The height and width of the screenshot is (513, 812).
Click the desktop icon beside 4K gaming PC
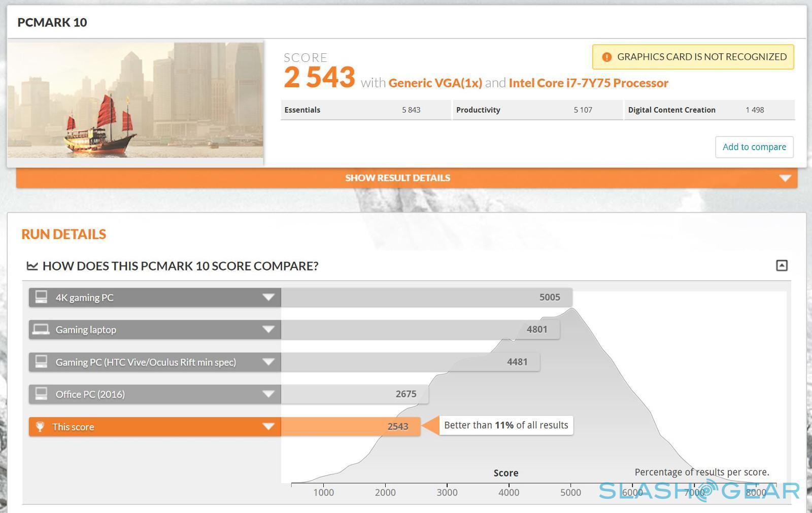click(41, 297)
